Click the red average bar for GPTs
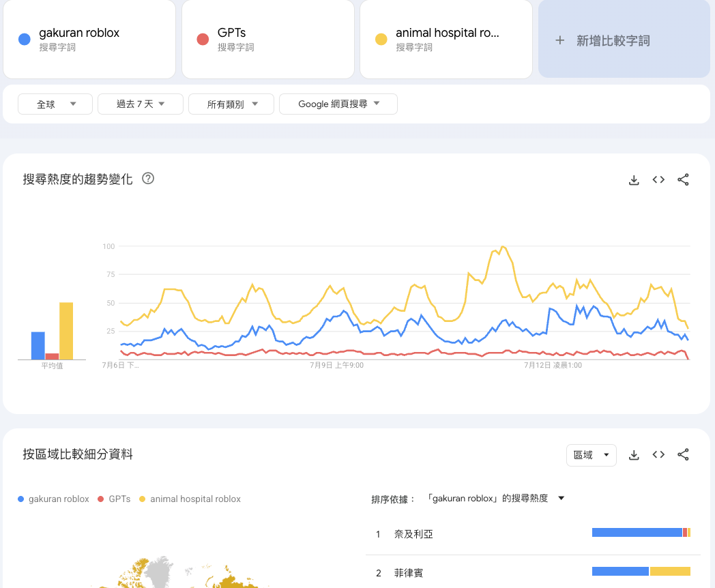715x588 pixels. point(52,357)
